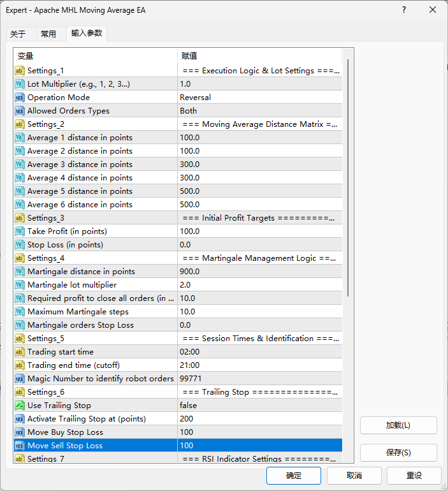This screenshot has height=491, width=448.
Task: Click the string icon beside Trading start time
Action: pyautogui.click(x=19, y=352)
